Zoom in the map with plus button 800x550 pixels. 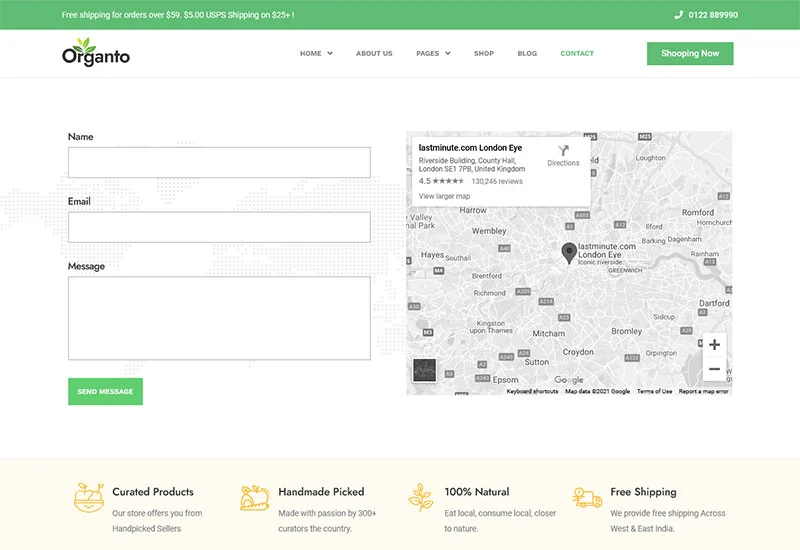coord(714,344)
